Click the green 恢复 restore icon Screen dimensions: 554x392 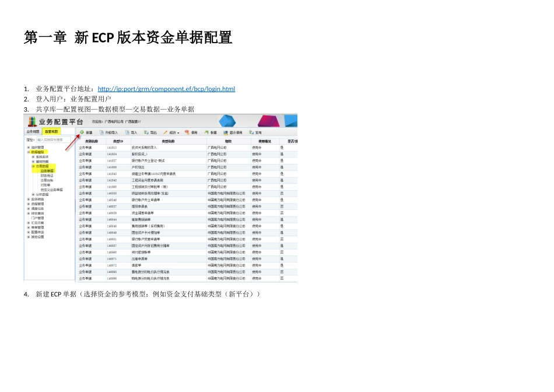coord(206,132)
